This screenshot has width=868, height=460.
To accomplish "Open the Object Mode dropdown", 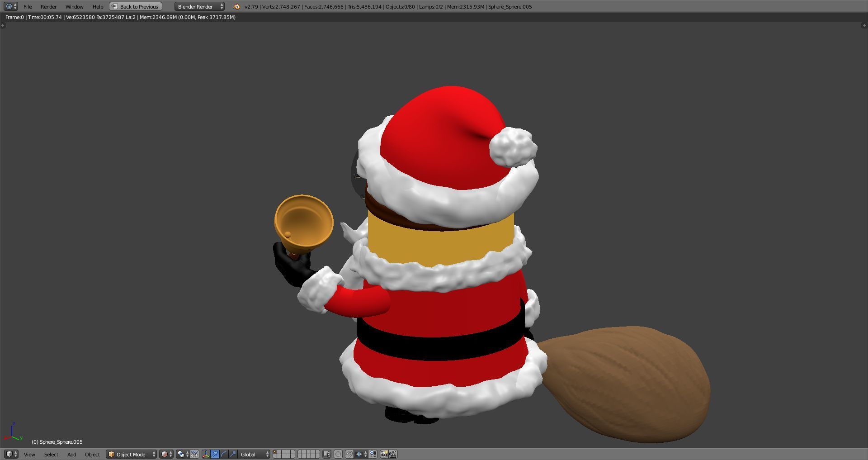I will click(x=132, y=454).
